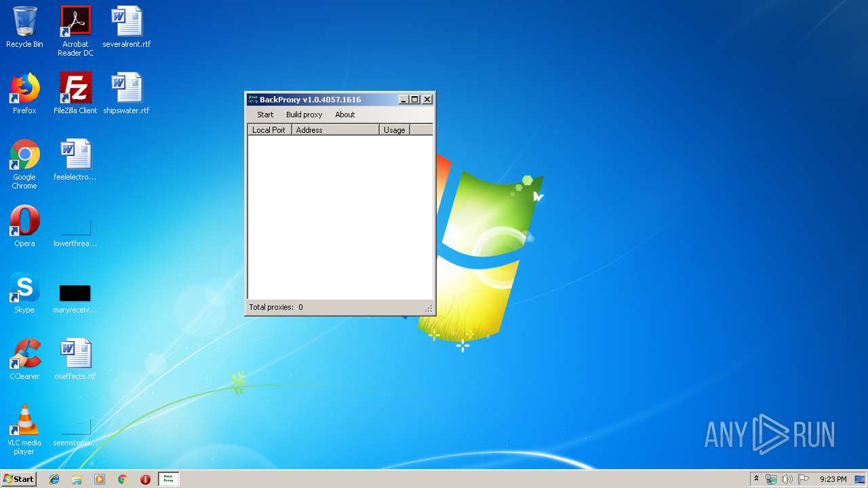Viewport: 868px width, 488px height.
Task: Open the Start menu in BackProxy
Action: [x=265, y=115]
